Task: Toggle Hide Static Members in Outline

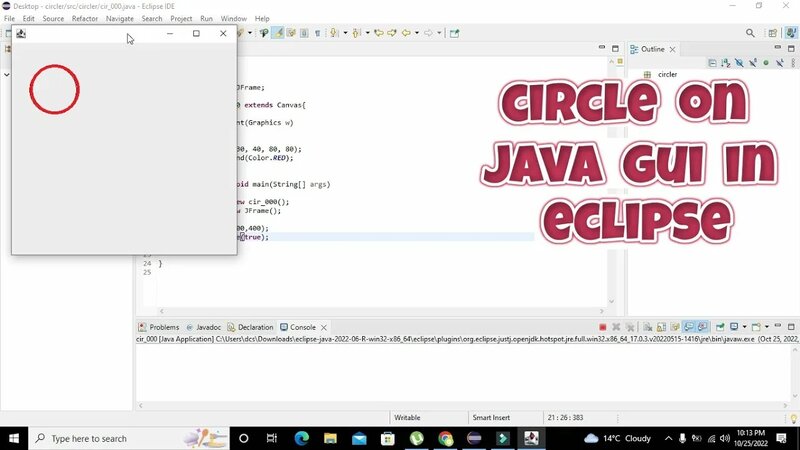Action: [x=753, y=63]
